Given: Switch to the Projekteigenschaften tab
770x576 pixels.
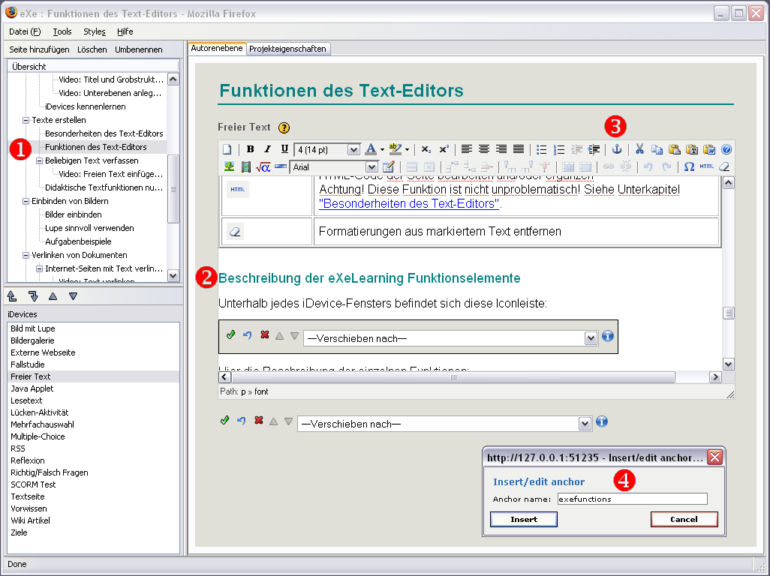Looking at the screenshot, I should coord(288,49).
